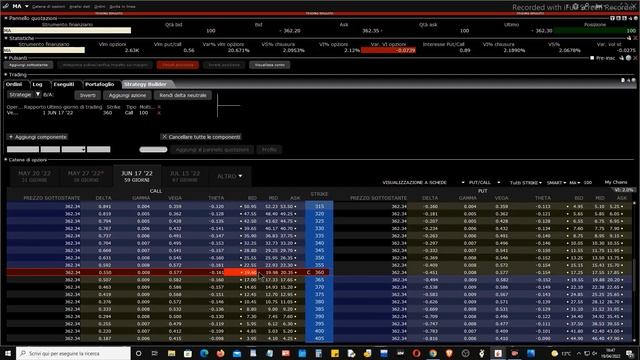Collapse the Trading section
The image size is (640, 360).
6,75
